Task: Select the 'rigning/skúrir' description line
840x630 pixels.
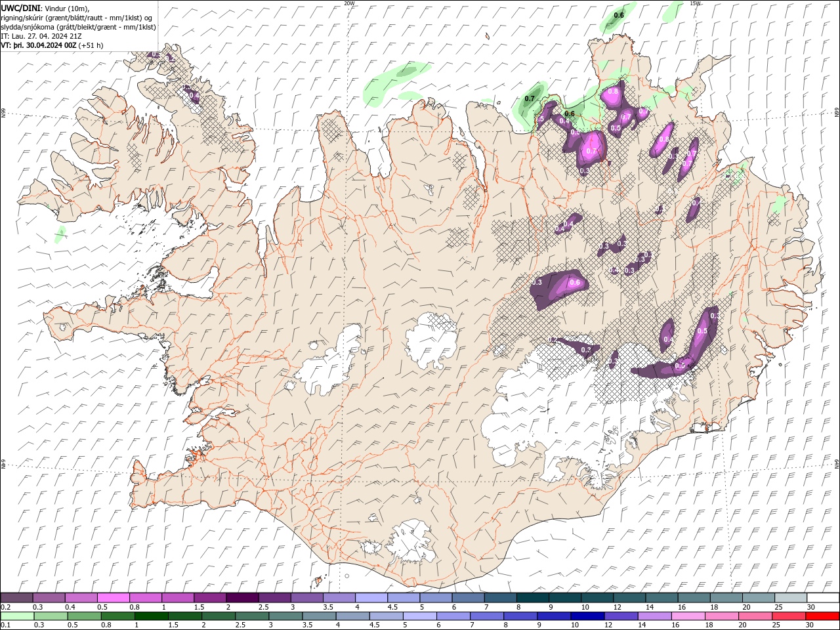Action: [x=77, y=18]
